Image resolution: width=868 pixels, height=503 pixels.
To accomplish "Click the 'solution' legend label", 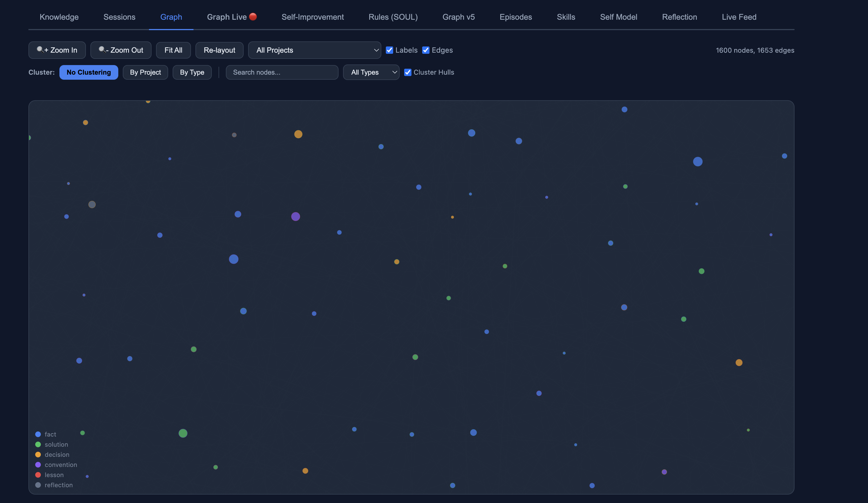I will tap(57, 444).
